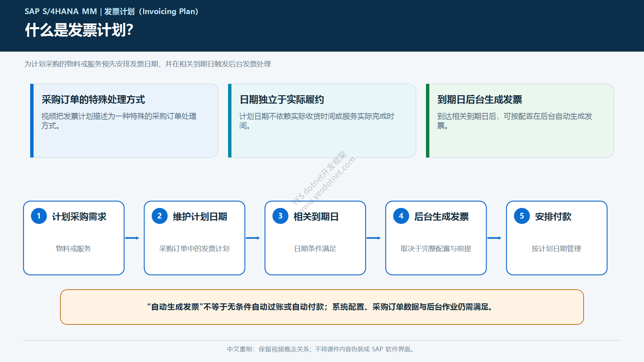Click the step 2 number circle

pos(160,216)
